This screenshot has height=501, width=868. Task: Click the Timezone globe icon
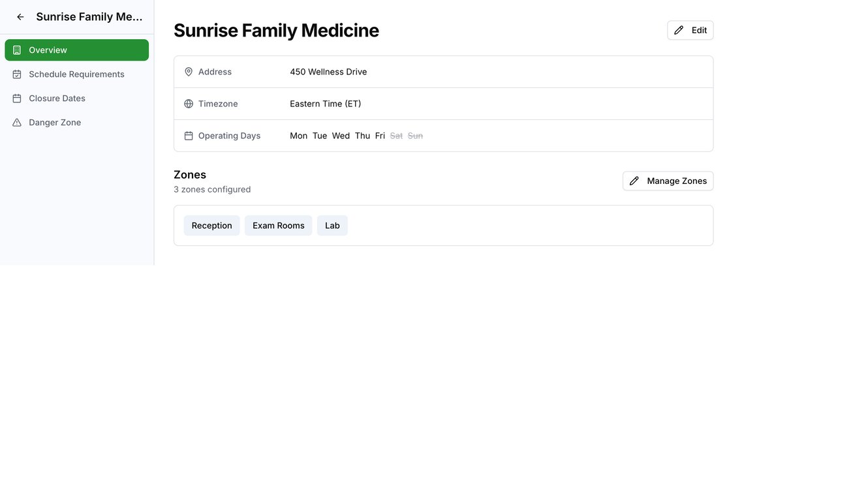(189, 104)
